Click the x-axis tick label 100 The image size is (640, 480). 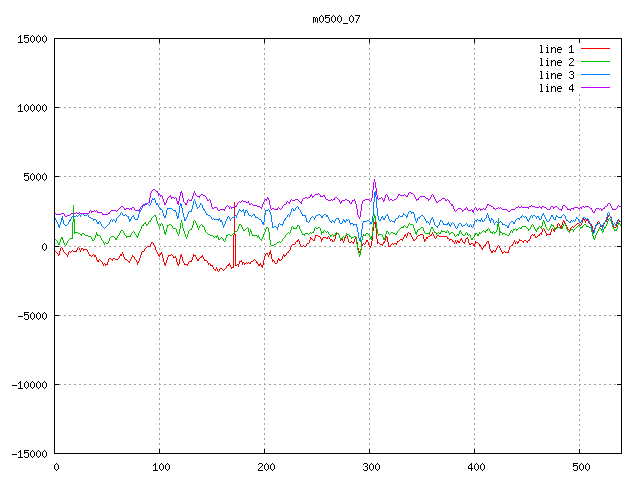click(160, 467)
